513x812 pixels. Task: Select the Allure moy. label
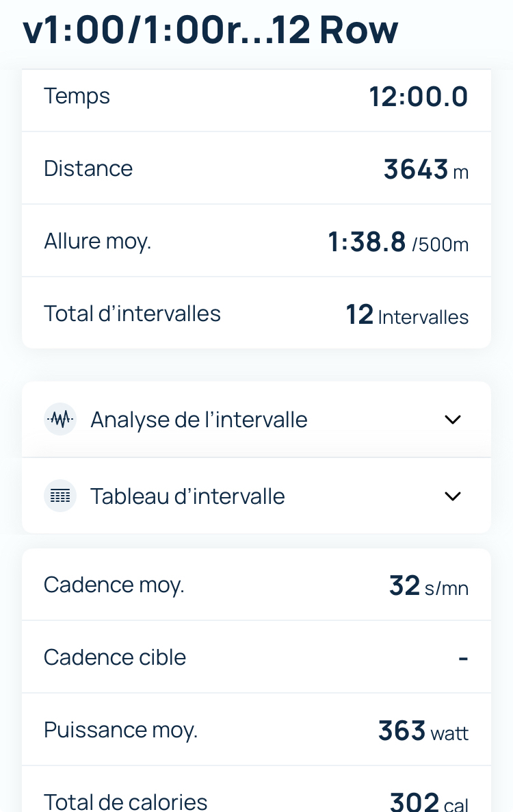[x=97, y=241]
